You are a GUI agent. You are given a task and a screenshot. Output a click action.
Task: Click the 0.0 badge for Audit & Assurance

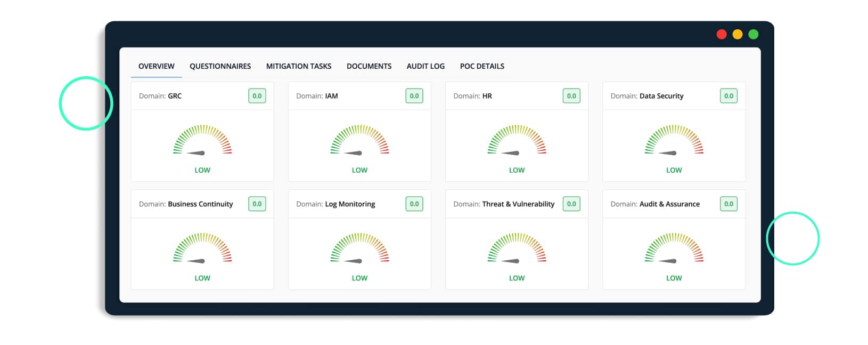[728, 204]
